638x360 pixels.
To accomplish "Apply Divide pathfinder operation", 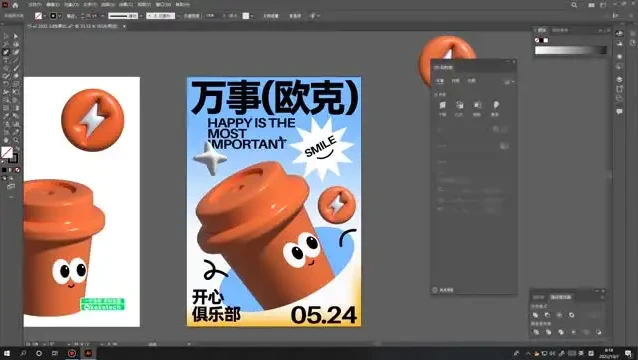I will (x=536, y=332).
